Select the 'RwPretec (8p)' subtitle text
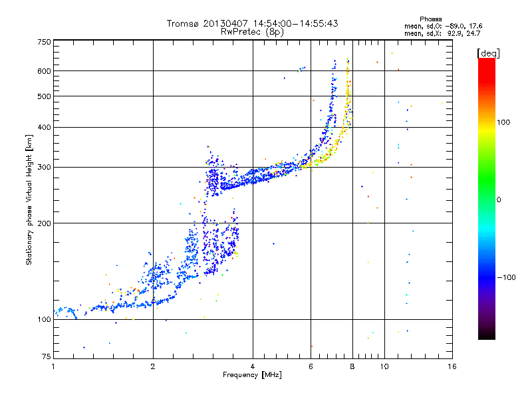Image resolution: width=532 pixels, height=399 pixels. coord(252,32)
